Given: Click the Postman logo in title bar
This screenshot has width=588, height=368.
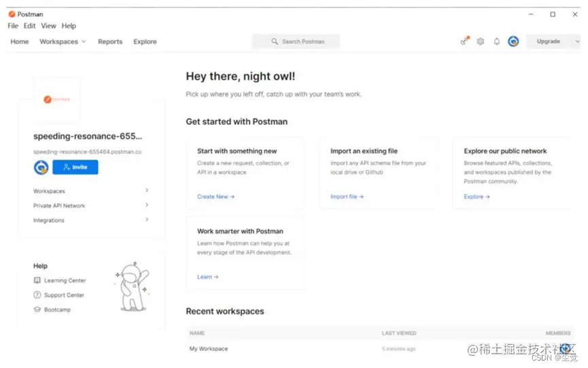Looking at the screenshot, I should (12, 14).
